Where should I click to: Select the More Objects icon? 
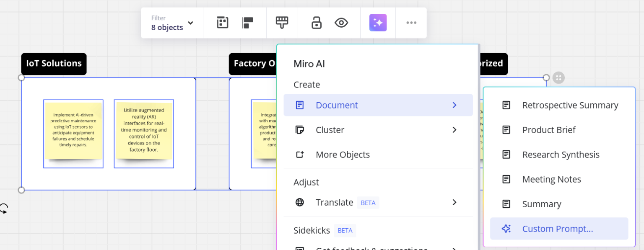click(299, 154)
